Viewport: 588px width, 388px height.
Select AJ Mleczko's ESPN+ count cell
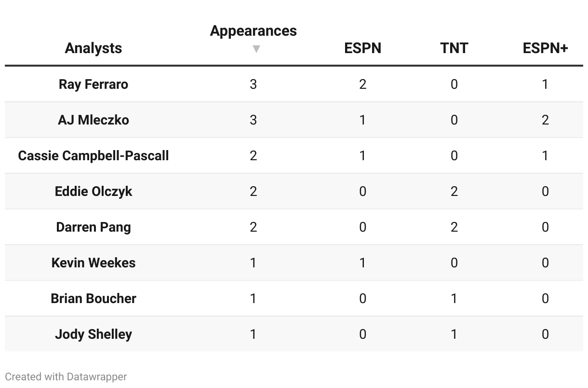(545, 120)
